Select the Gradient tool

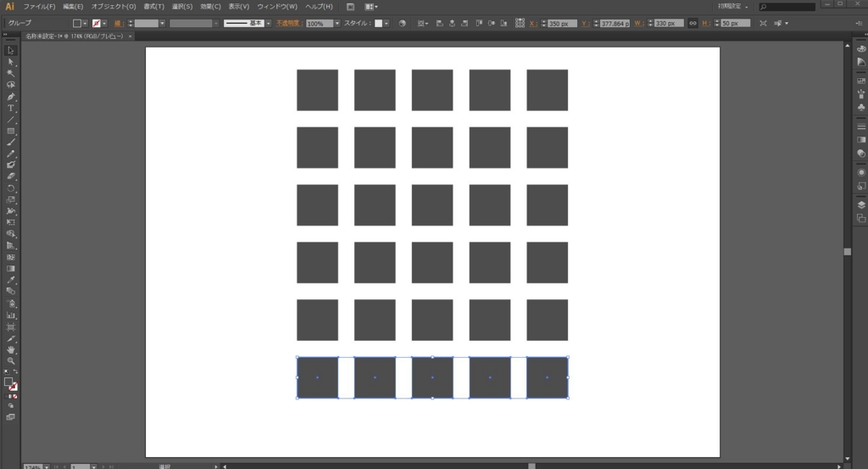click(x=10, y=269)
